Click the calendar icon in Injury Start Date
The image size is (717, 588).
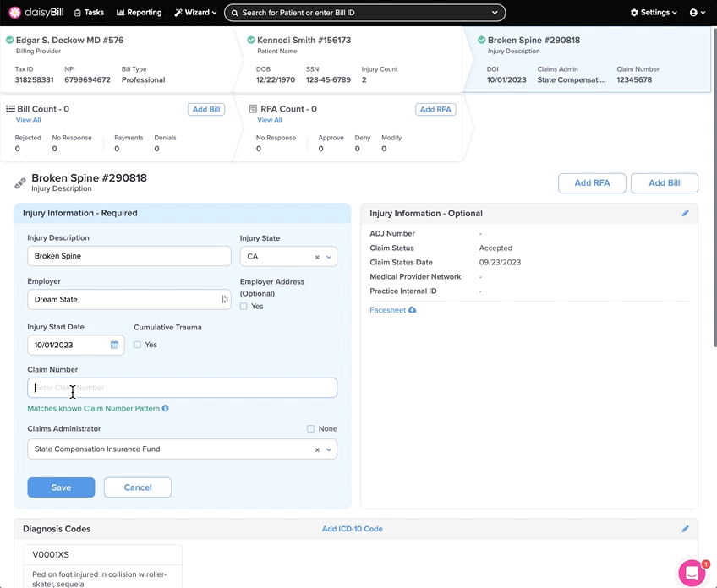(x=114, y=345)
